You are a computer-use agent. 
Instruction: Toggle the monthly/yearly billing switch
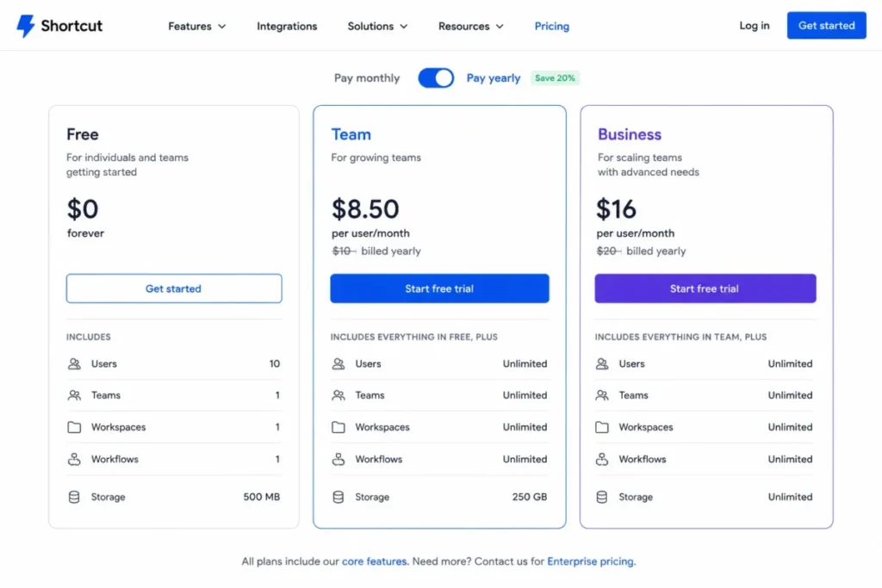[x=436, y=78]
